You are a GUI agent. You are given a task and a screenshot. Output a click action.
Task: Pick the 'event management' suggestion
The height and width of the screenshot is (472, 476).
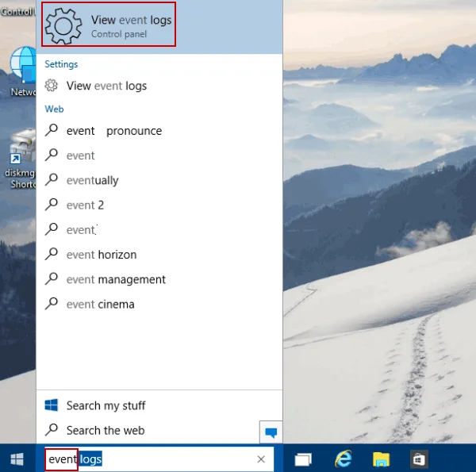coord(159,279)
